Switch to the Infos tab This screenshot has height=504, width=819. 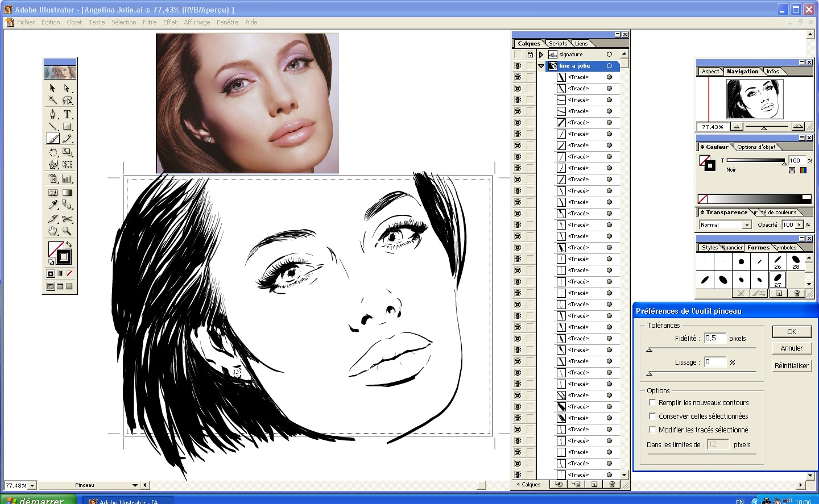(x=772, y=71)
